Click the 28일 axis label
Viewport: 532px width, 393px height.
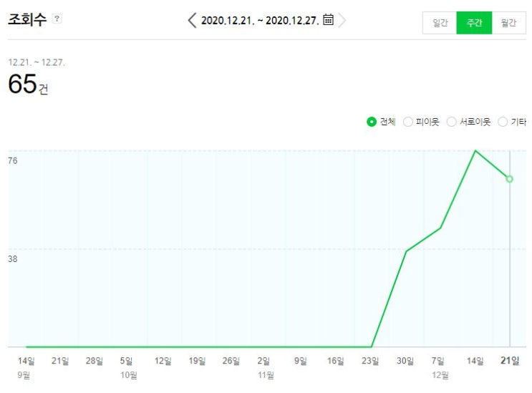coord(95,361)
